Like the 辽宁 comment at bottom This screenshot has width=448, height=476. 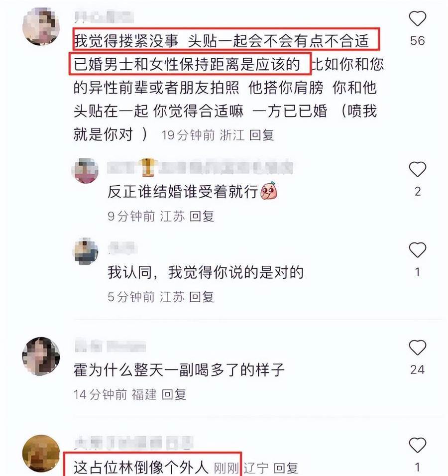click(417, 445)
